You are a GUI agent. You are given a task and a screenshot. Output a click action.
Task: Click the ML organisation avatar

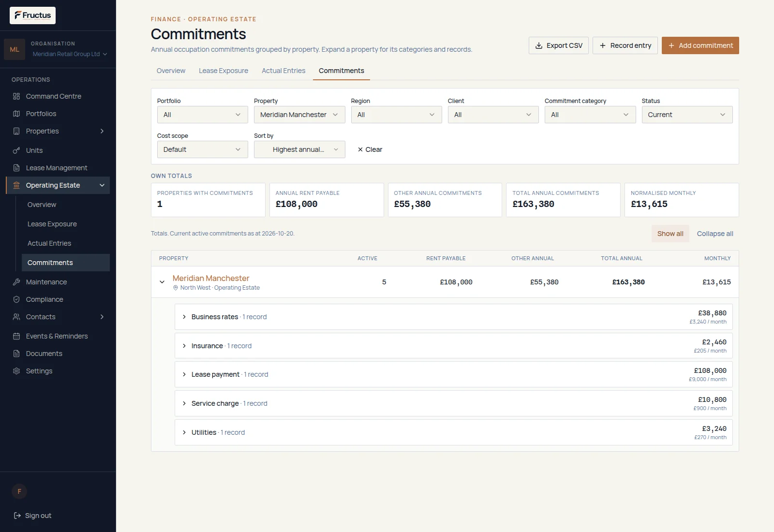pyautogui.click(x=15, y=49)
